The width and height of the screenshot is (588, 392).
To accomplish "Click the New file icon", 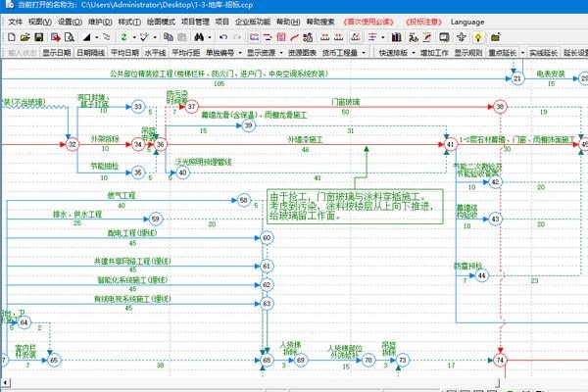I will (x=13, y=36).
